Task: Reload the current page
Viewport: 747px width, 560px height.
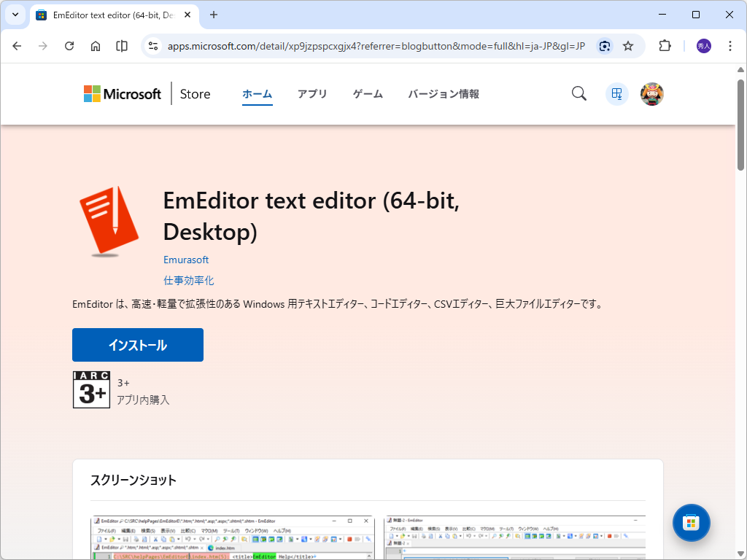Action: click(69, 45)
